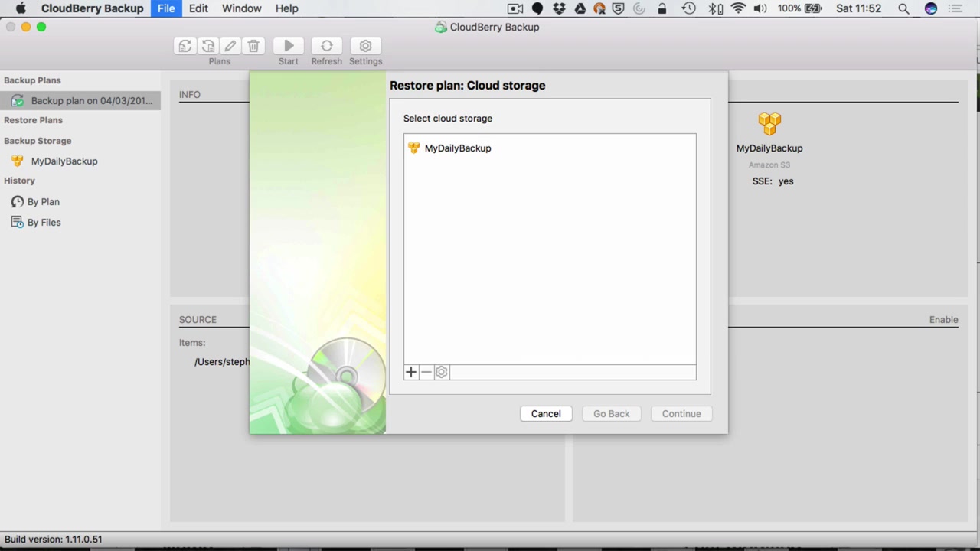The height and width of the screenshot is (551, 980).
Task: Click the MyDailyBackup storage icon in sidebar
Action: click(17, 161)
